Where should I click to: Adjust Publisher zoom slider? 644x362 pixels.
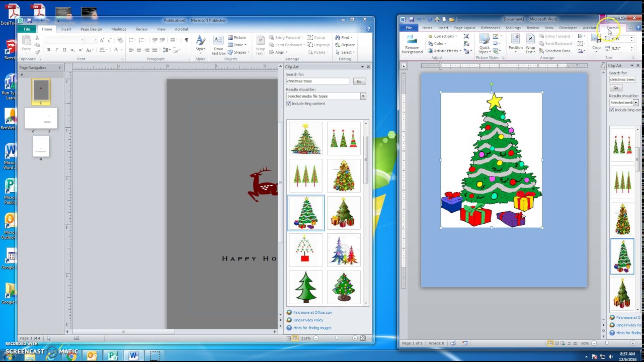tap(336, 338)
